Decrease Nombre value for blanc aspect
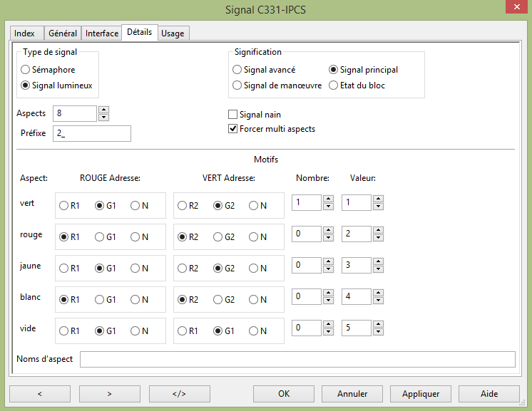 (x=328, y=301)
